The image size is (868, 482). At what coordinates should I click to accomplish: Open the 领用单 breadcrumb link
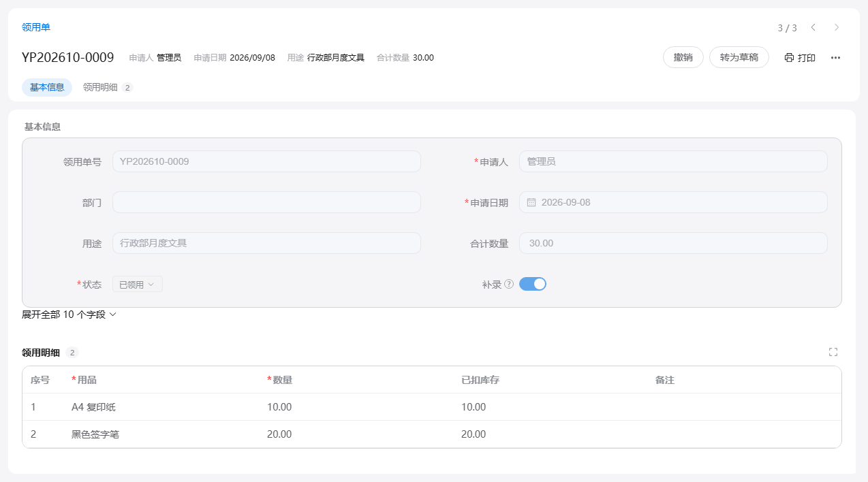pyautogui.click(x=36, y=27)
